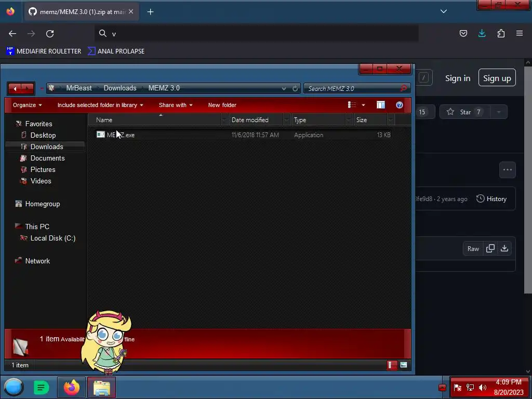Viewport: 532px width, 399px height.
Task: Open the Firefox extensions icon
Action: coord(501,33)
